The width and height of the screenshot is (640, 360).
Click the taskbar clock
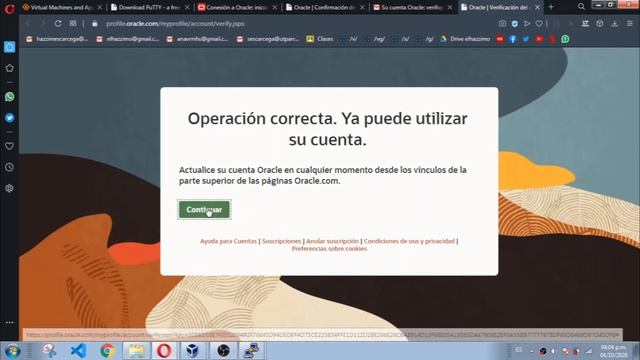(x=614, y=351)
